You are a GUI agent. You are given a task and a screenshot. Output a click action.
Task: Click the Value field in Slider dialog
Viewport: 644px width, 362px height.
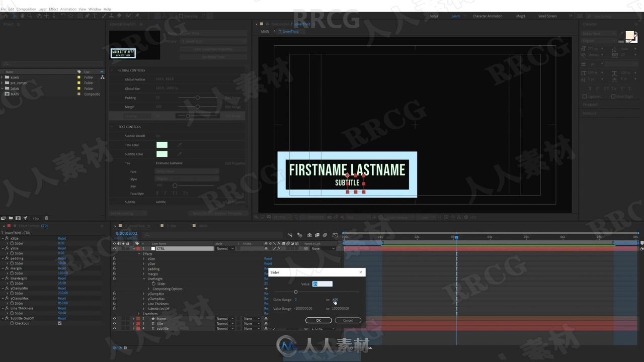pyautogui.click(x=323, y=284)
